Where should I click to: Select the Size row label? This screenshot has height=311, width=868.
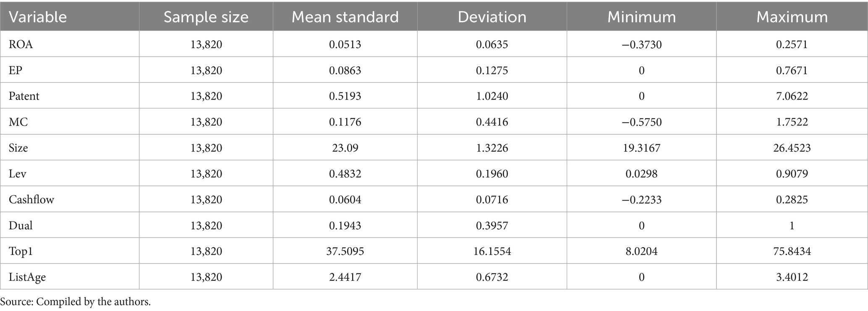[18, 148]
